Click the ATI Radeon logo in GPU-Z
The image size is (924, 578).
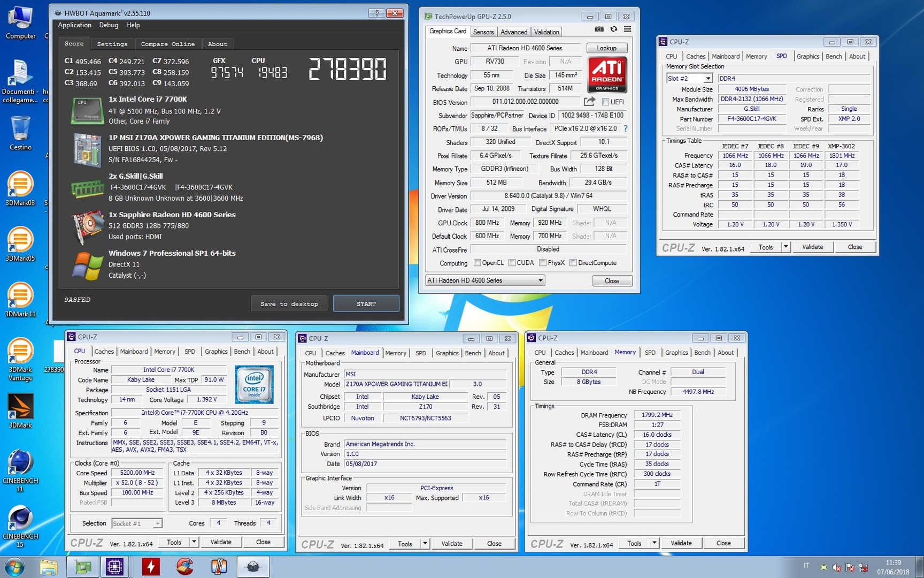coord(607,75)
